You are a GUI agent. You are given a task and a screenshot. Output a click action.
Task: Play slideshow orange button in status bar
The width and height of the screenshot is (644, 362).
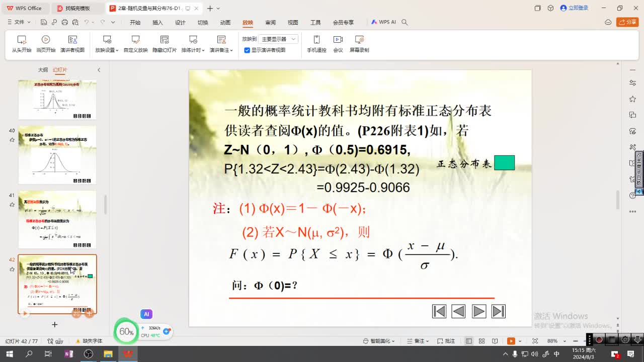511,341
